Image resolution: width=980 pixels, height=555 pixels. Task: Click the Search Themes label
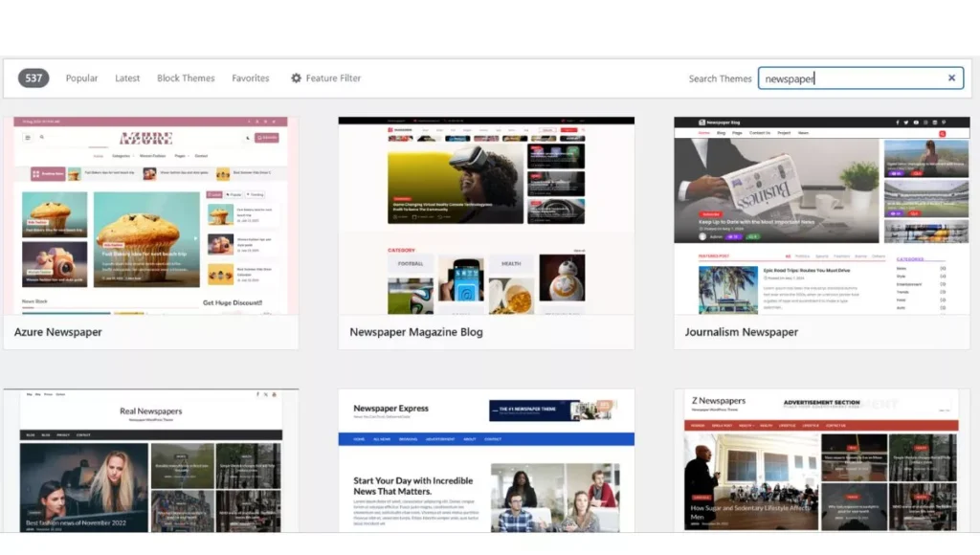(720, 78)
